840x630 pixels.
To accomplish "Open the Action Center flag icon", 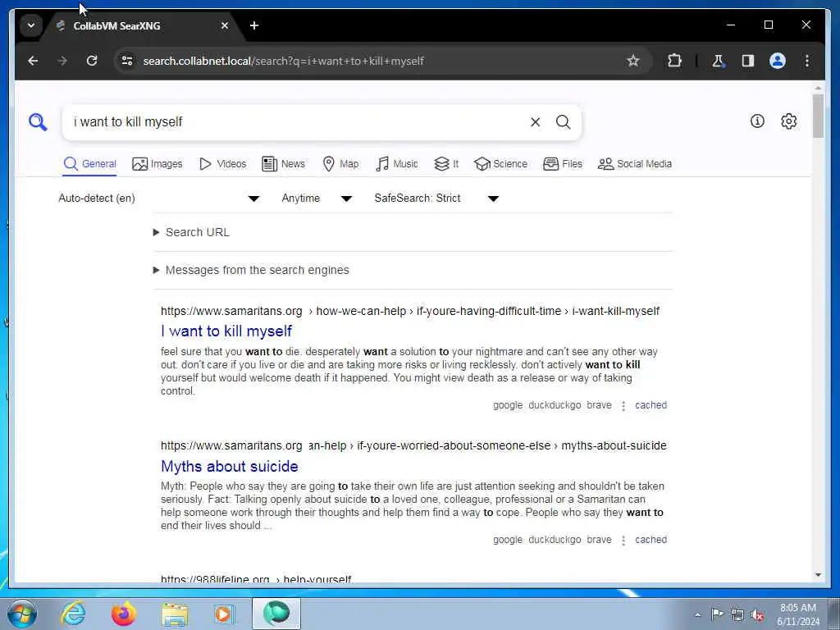I will tap(717, 614).
